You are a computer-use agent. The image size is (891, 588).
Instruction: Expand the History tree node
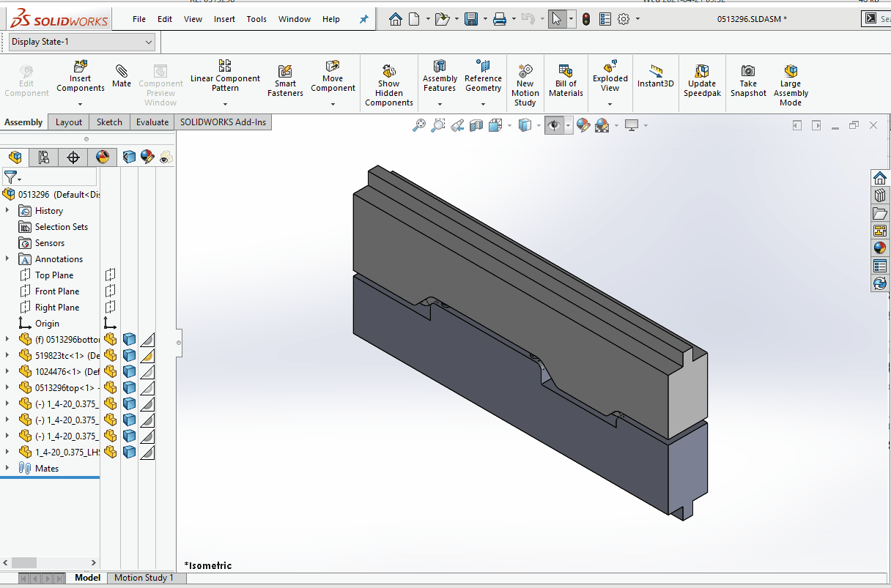pyautogui.click(x=7, y=210)
